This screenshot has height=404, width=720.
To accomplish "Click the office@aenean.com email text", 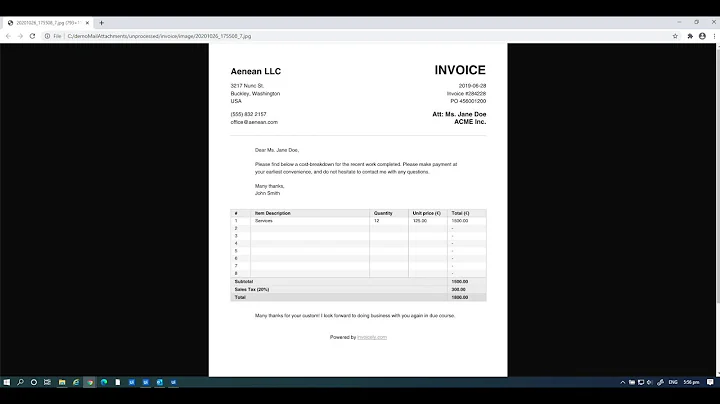I will tap(254, 122).
